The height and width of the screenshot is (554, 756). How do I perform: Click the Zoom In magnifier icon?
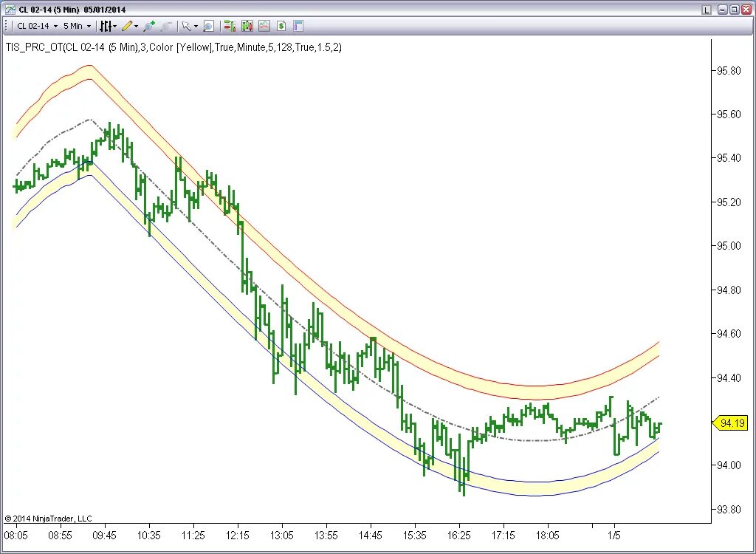tap(149, 26)
